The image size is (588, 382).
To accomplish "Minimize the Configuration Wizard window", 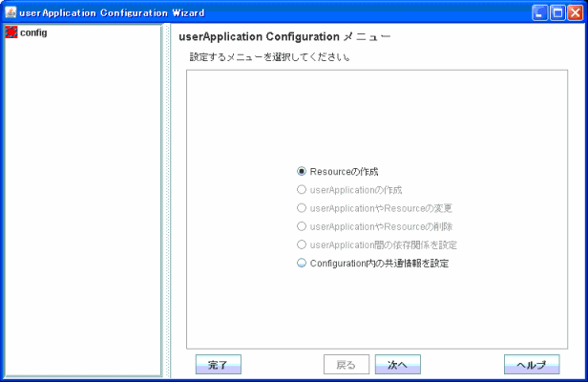I will click(x=539, y=12).
